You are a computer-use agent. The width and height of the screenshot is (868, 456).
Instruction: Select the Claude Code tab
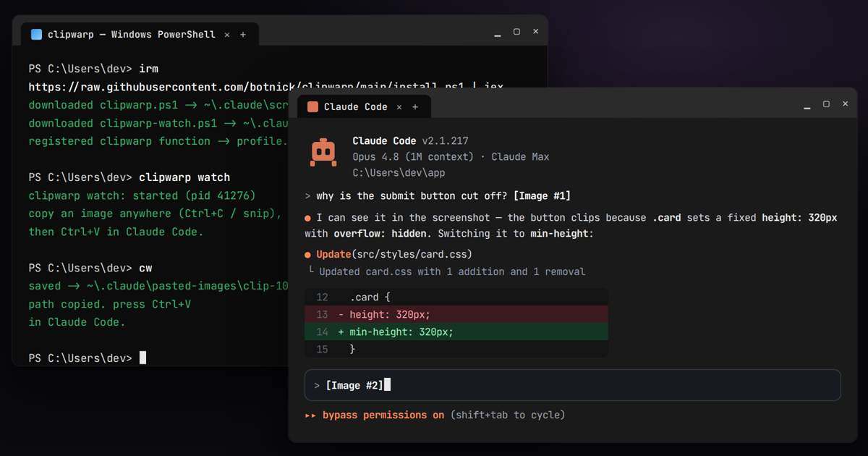pyautogui.click(x=364, y=106)
